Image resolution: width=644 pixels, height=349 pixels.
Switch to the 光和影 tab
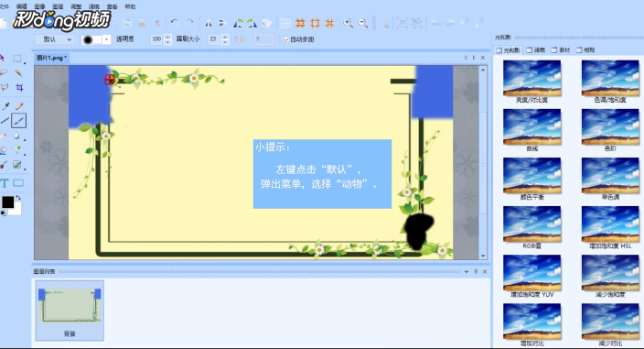(508, 50)
